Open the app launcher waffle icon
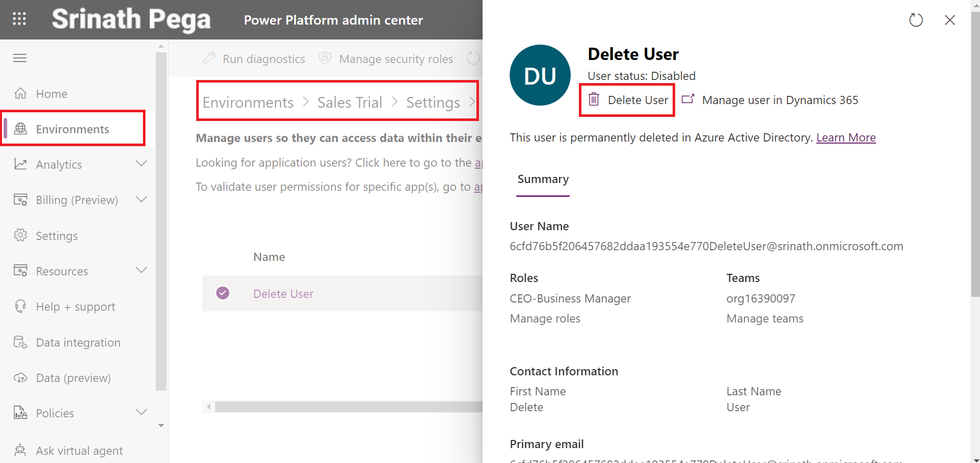This screenshot has width=980, height=463. 19,19
